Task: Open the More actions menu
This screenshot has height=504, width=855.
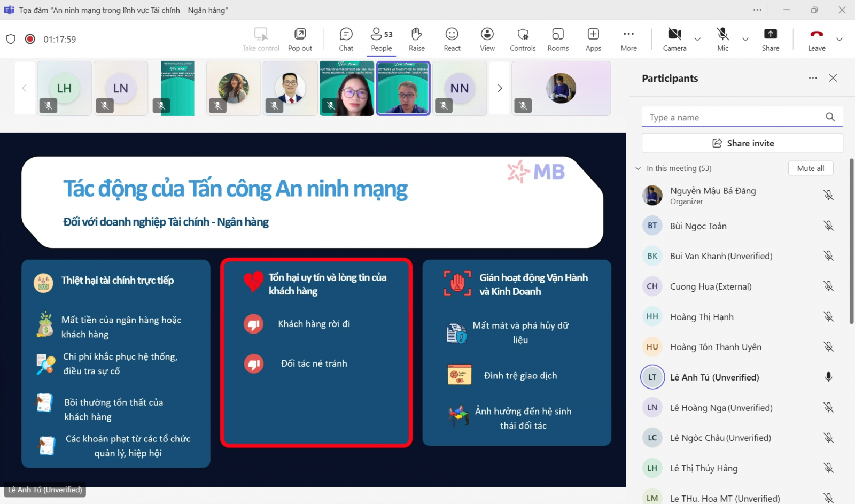Action: tap(628, 40)
